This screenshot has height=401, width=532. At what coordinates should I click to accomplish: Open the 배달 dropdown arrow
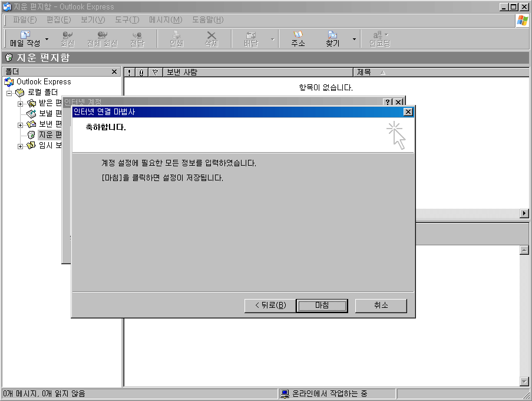point(272,39)
